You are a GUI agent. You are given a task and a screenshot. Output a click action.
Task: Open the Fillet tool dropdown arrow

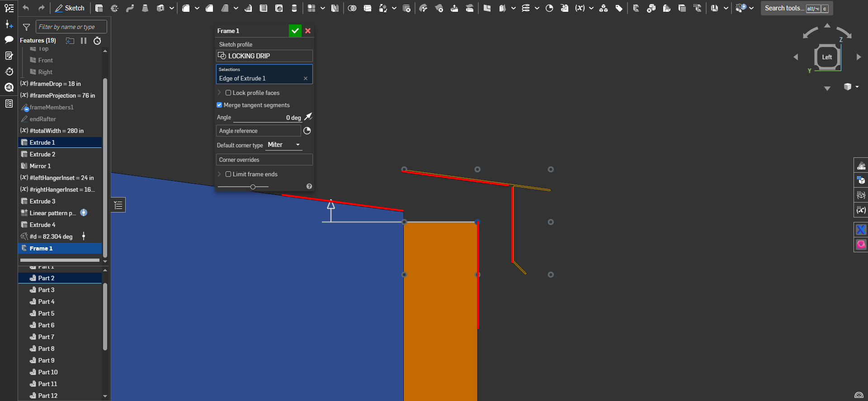pos(197,8)
